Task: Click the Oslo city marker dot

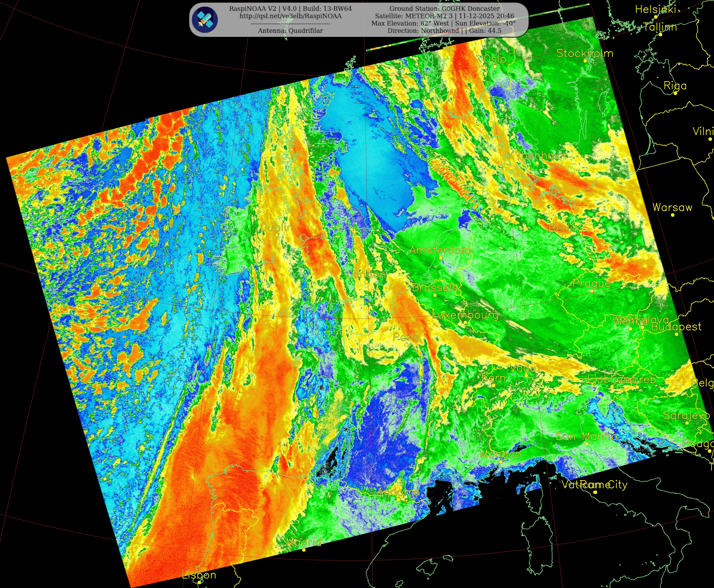Action: (x=495, y=66)
